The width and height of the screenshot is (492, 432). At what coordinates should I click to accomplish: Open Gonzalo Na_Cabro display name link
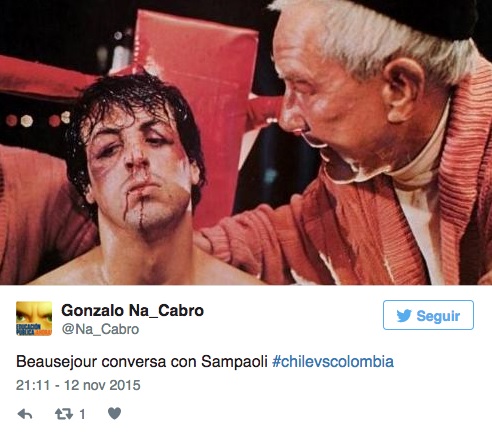tap(132, 311)
